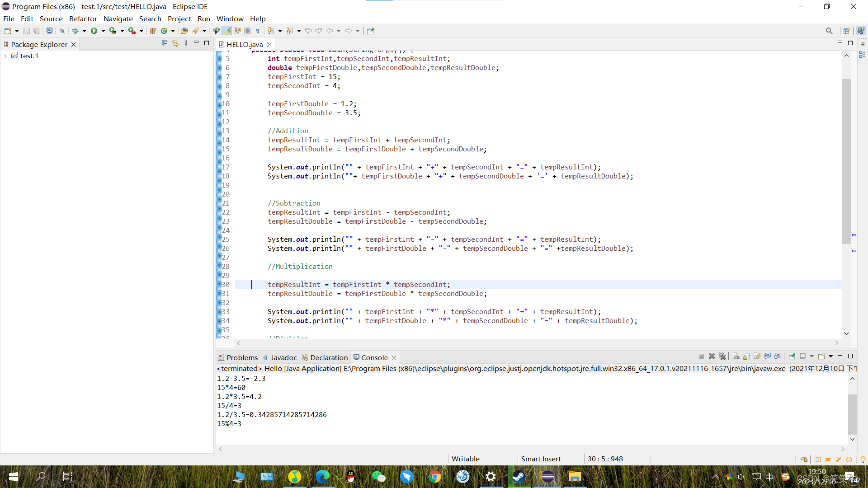This screenshot has height=488, width=868.
Task: Open Google Chrome from the taskbar
Action: click(434, 477)
